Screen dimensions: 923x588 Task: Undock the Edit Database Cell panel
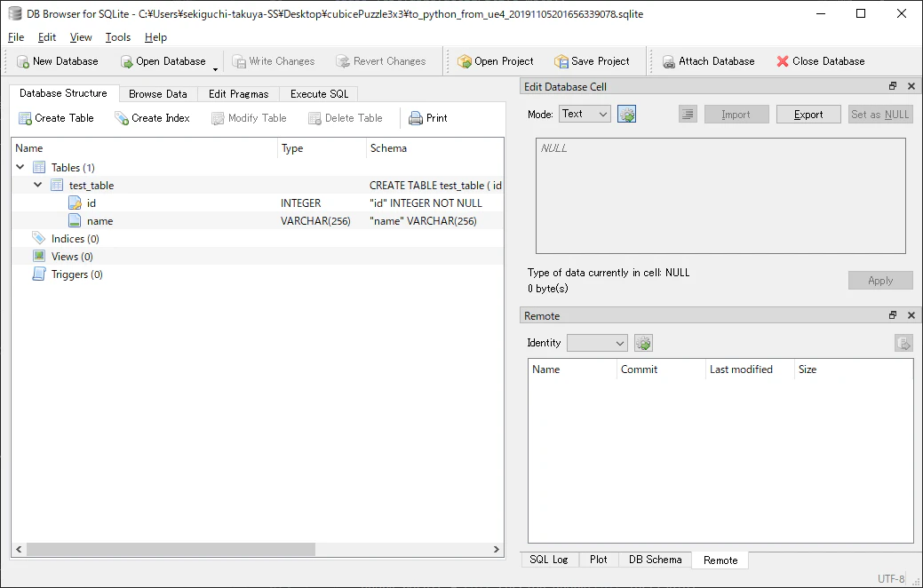(x=893, y=86)
